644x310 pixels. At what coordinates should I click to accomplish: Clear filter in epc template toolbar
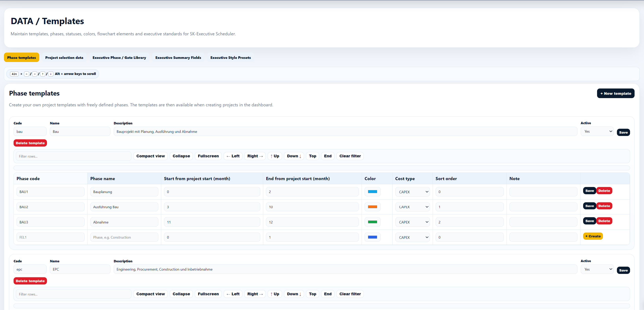pyautogui.click(x=350, y=294)
